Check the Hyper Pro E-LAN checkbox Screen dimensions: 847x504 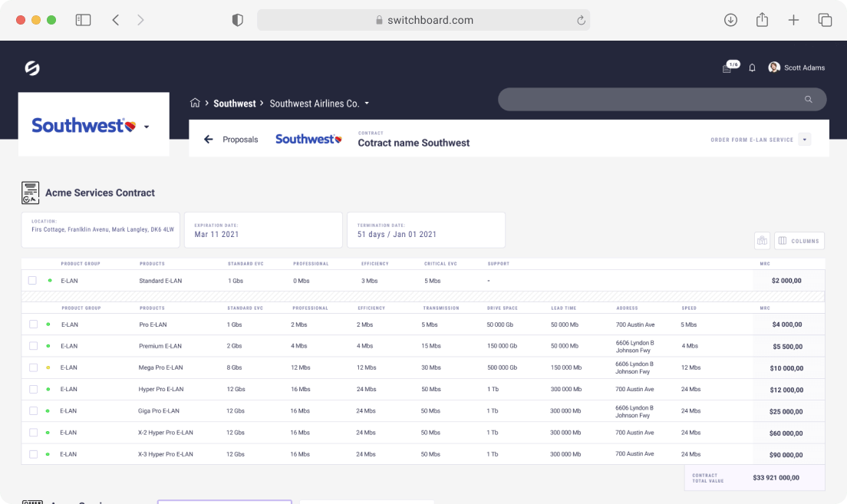point(34,389)
